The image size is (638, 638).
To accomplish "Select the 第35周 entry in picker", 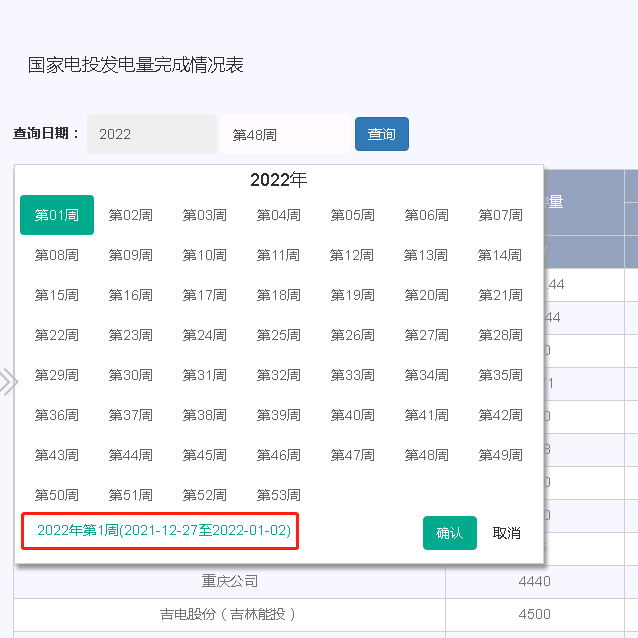I will (x=501, y=375).
